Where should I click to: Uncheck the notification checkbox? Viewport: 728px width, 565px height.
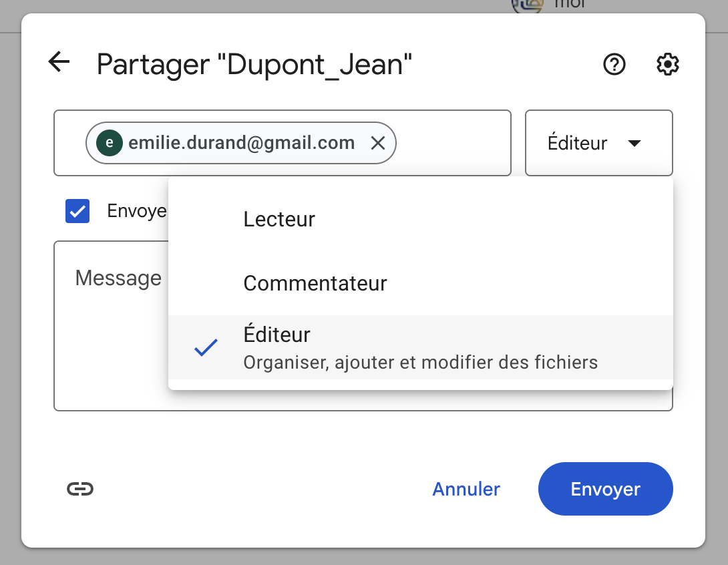coord(77,211)
